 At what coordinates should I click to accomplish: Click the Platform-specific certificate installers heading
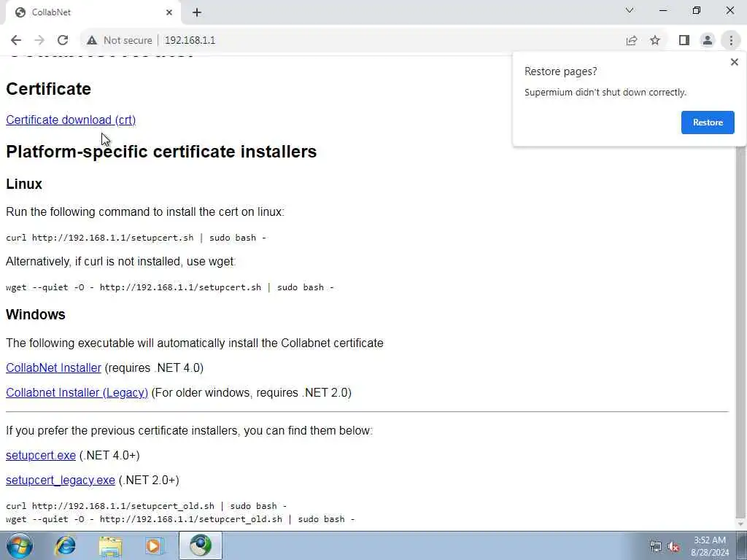tap(161, 152)
